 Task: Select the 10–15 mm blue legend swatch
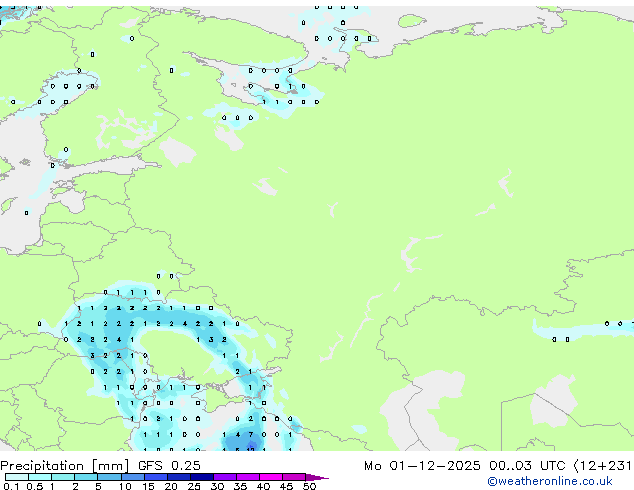pos(133,477)
